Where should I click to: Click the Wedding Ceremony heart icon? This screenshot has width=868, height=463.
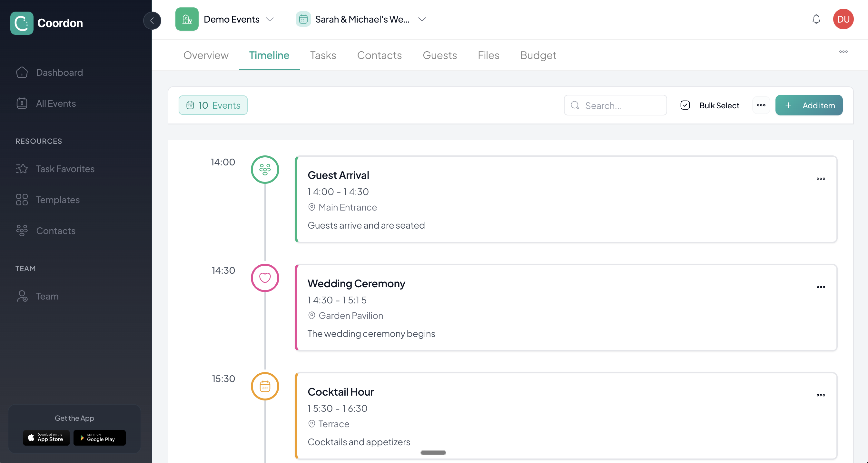click(x=265, y=278)
